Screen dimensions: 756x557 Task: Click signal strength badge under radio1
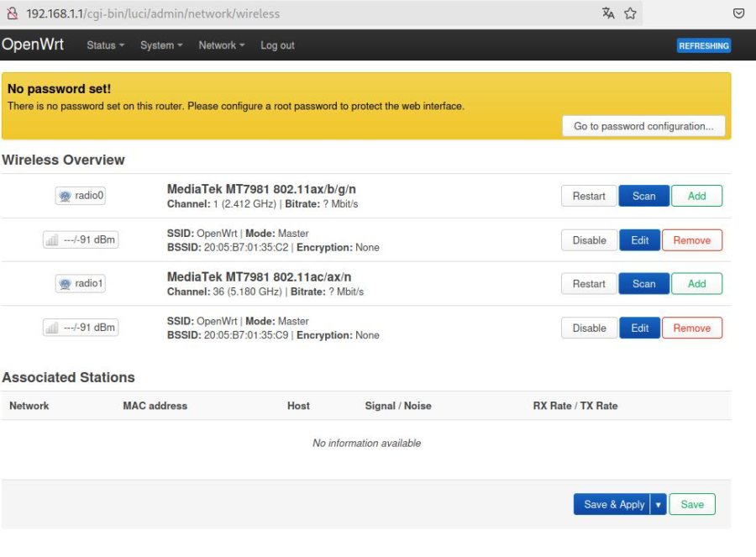81,328
